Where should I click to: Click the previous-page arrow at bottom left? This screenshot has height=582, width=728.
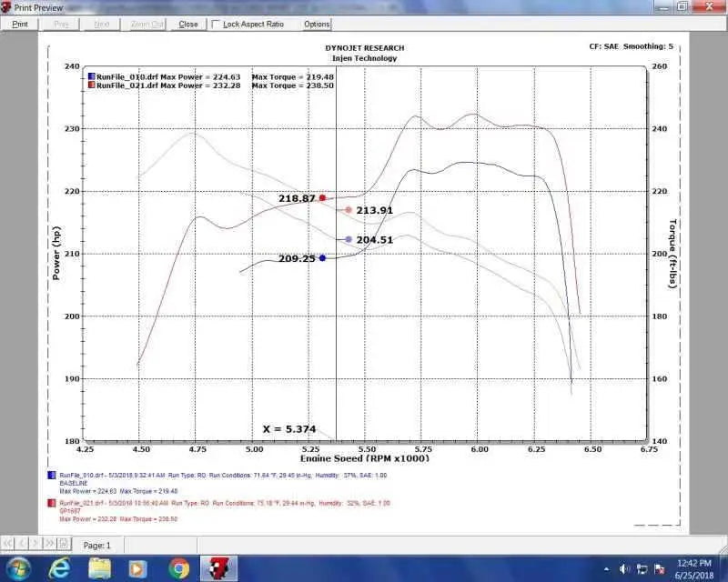22,544
